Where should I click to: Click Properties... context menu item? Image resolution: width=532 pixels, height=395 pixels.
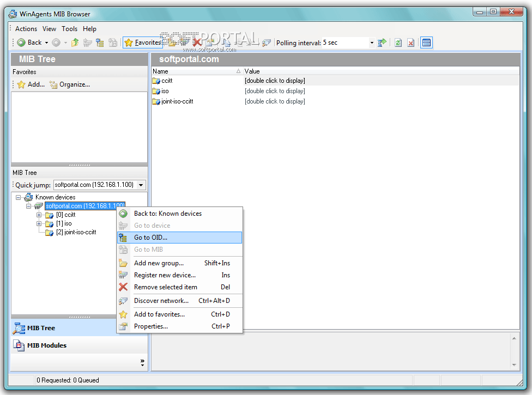(x=179, y=326)
